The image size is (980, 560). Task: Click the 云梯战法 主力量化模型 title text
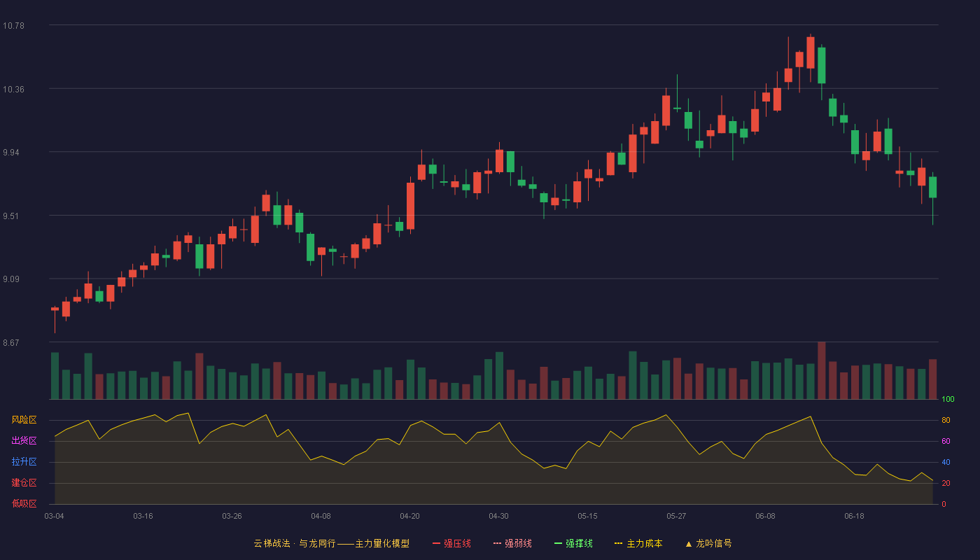point(332,544)
